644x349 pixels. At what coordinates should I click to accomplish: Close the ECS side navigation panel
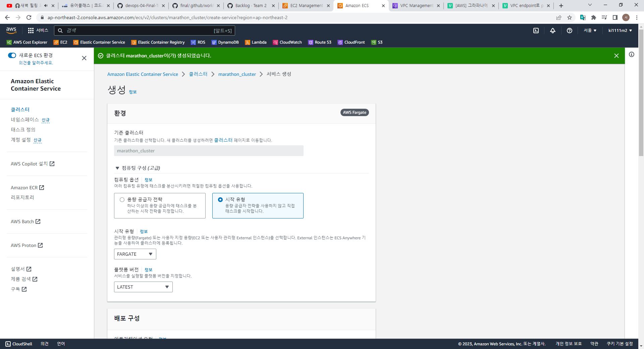coord(84,58)
